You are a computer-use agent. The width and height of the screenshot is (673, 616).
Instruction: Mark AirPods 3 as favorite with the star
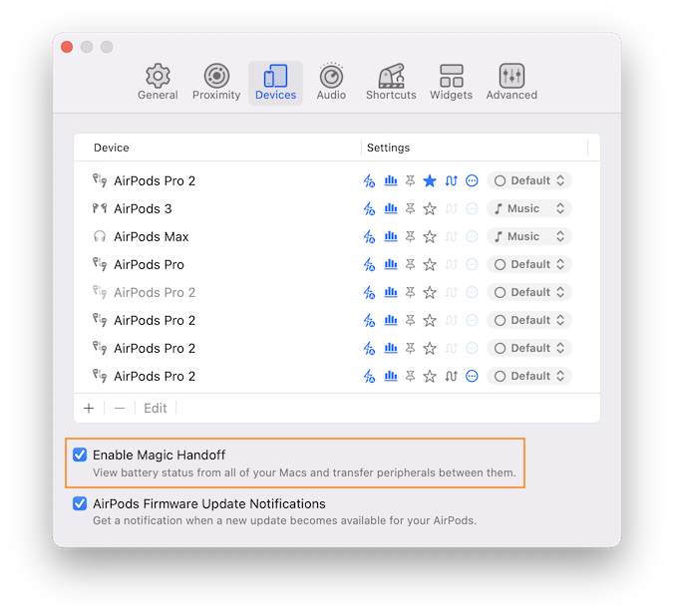(430, 209)
